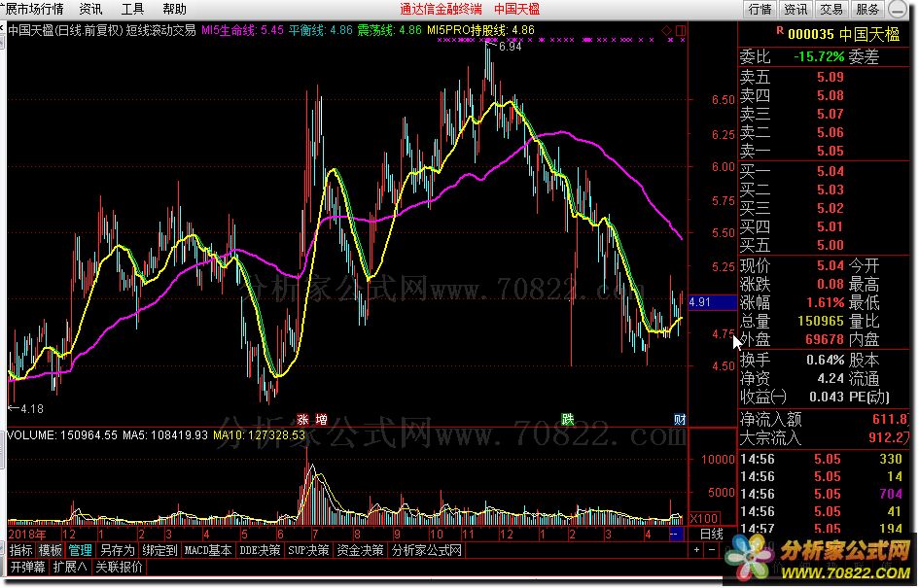Click the 增 marker below the chart
Image resolution: width=919 pixels, height=588 pixels.
pyautogui.click(x=321, y=419)
